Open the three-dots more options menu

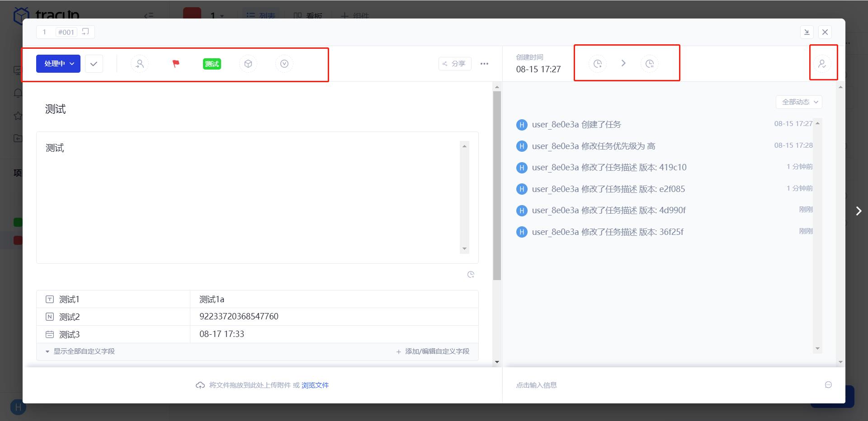pyautogui.click(x=484, y=64)
